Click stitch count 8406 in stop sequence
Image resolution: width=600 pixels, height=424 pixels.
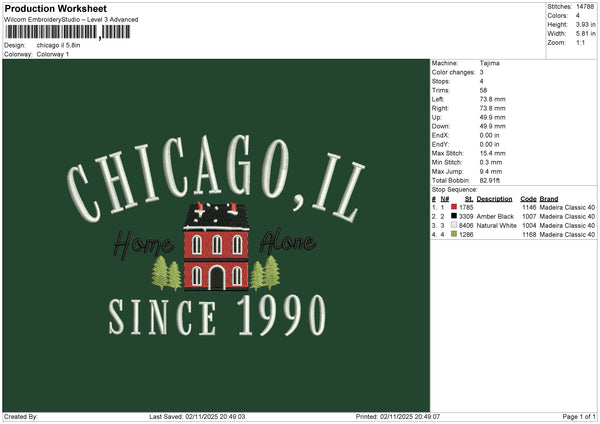coord(466,225)
